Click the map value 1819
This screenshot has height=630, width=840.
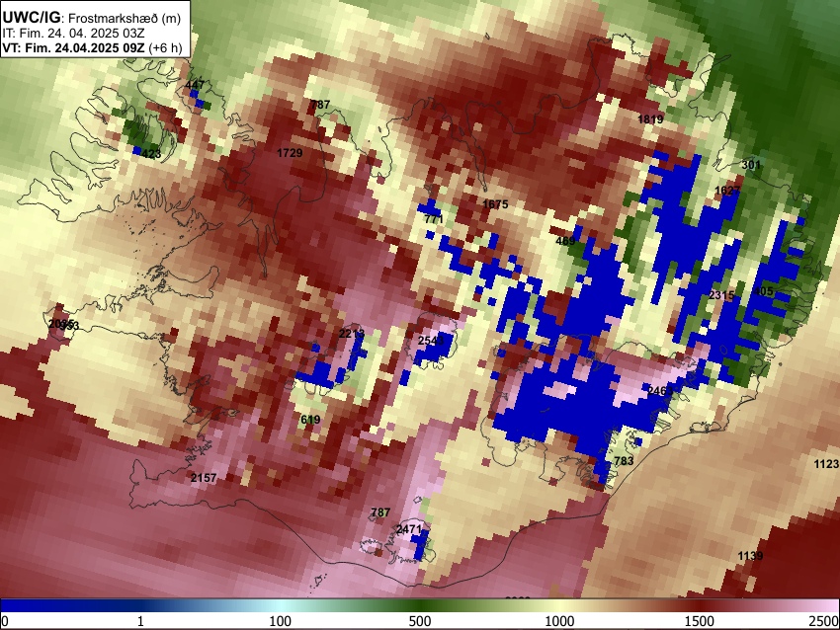650,118
